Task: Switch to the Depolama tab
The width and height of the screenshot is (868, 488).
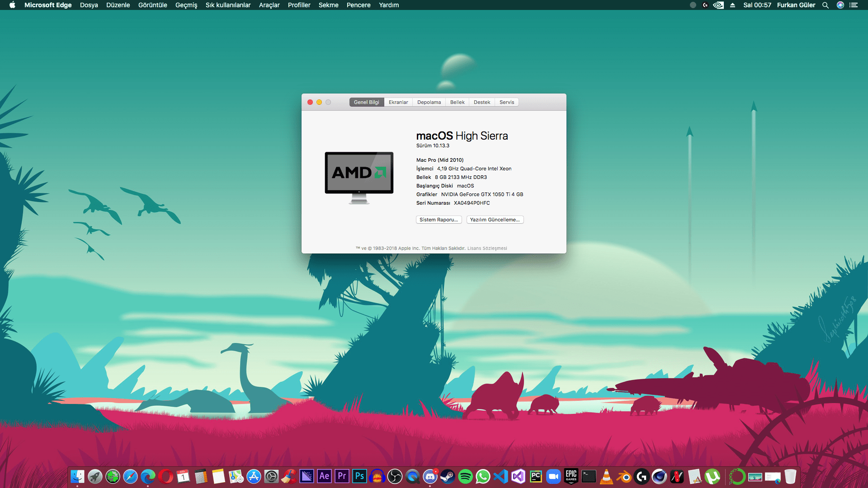Action: 429,102
